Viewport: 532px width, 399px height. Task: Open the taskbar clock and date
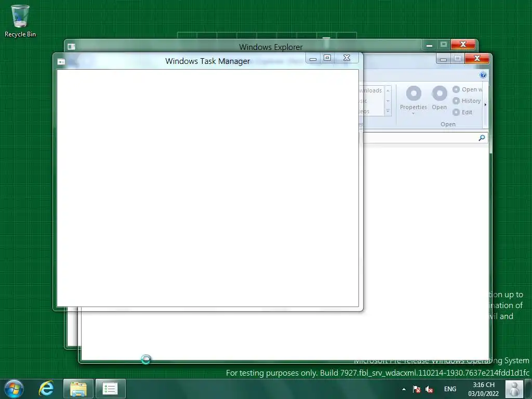tap(484, 389)
